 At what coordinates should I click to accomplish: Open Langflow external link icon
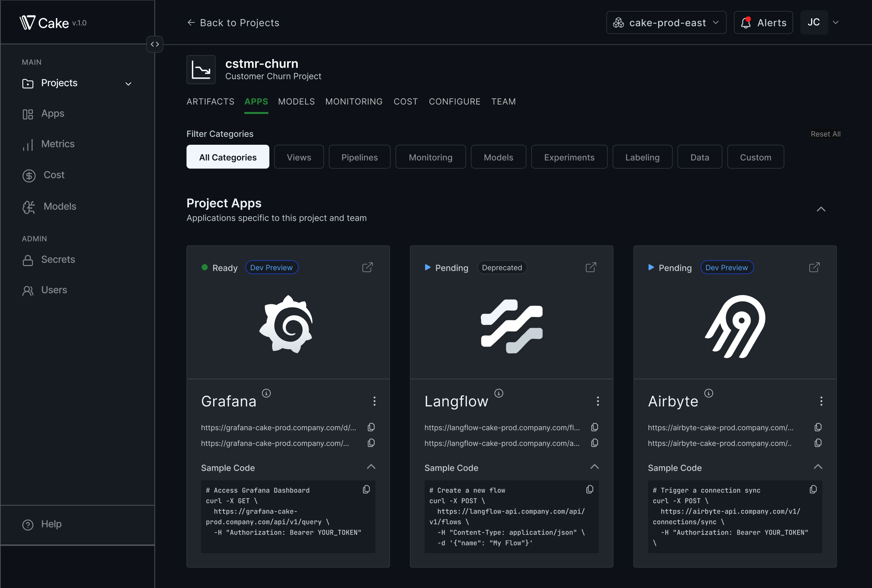point(590,267)
